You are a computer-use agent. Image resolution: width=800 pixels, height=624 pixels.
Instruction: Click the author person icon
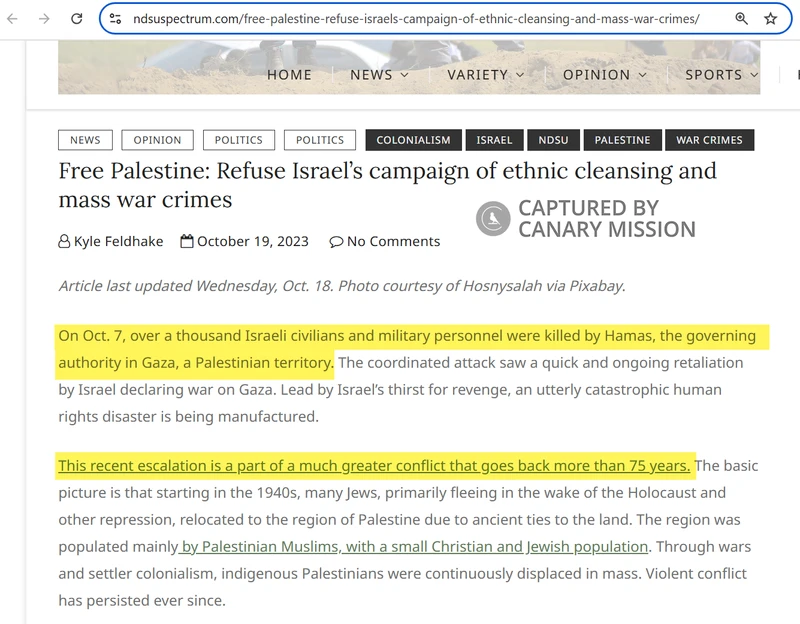[x=64, y=241]
